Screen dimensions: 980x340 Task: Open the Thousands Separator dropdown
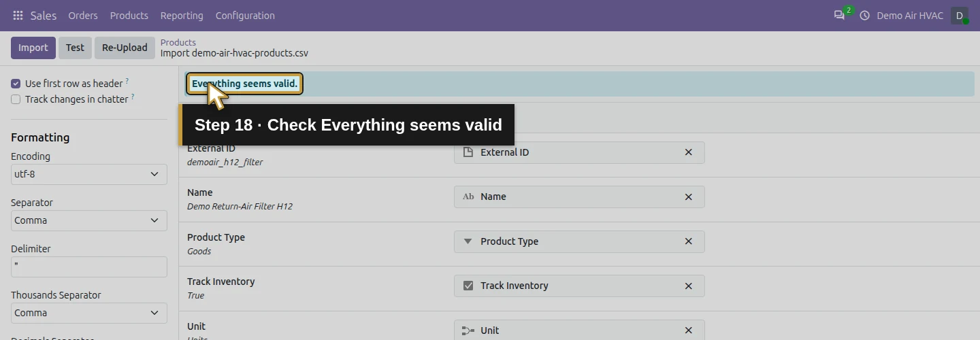tap(88, 313)
